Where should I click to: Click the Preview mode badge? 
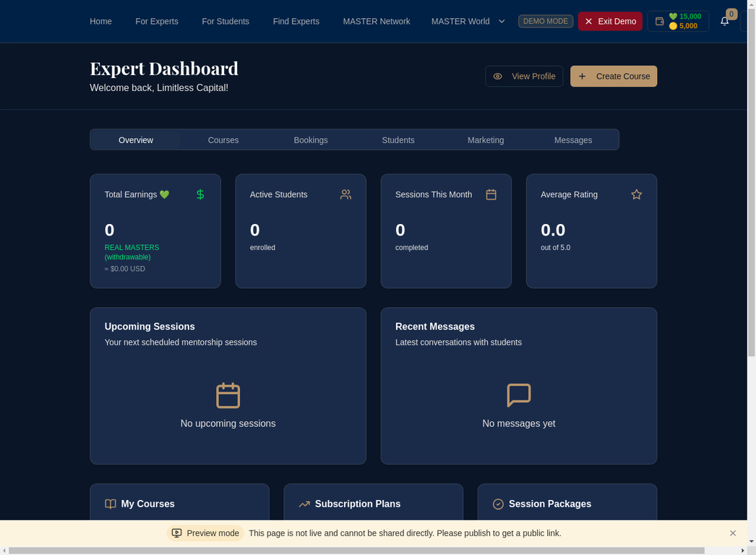(x=205, y=533)
